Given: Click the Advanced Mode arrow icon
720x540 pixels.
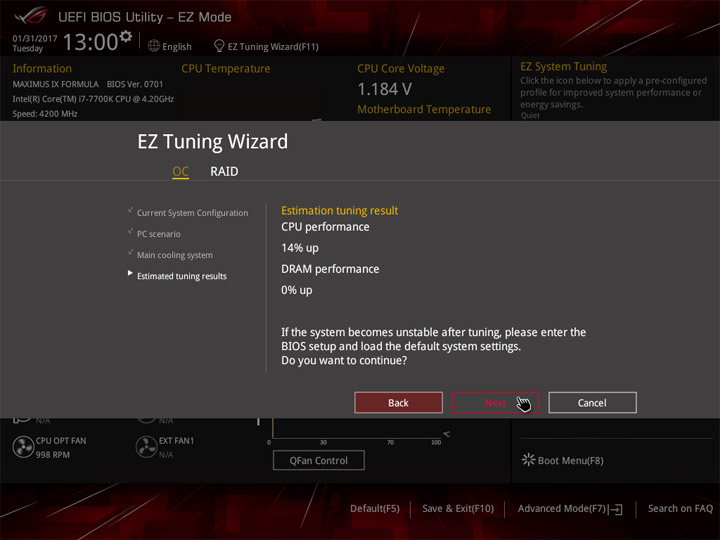Looking at the screenshot, I should tap(615, 509).
